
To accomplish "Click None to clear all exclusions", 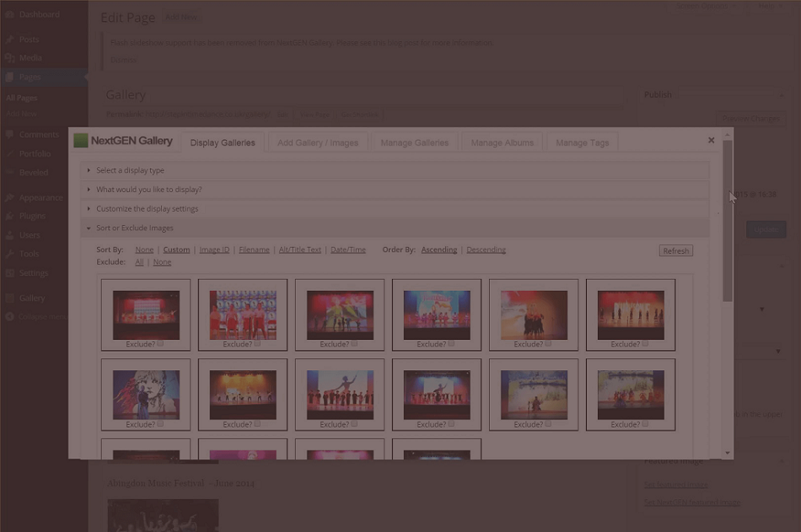I will 161,261.
